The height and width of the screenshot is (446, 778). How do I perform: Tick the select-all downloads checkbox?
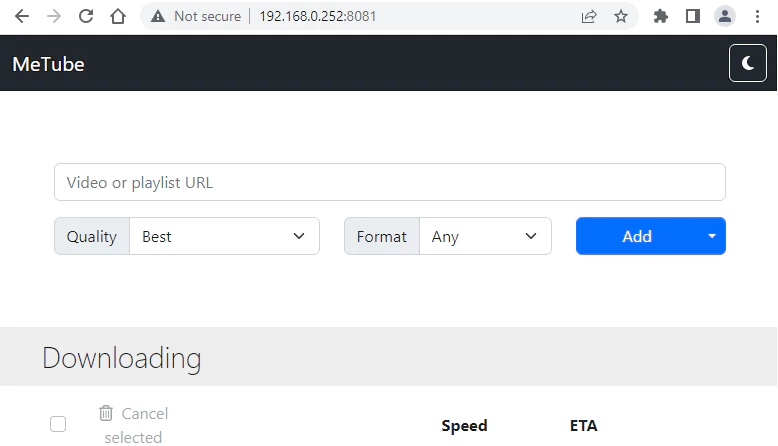(58, 424)
